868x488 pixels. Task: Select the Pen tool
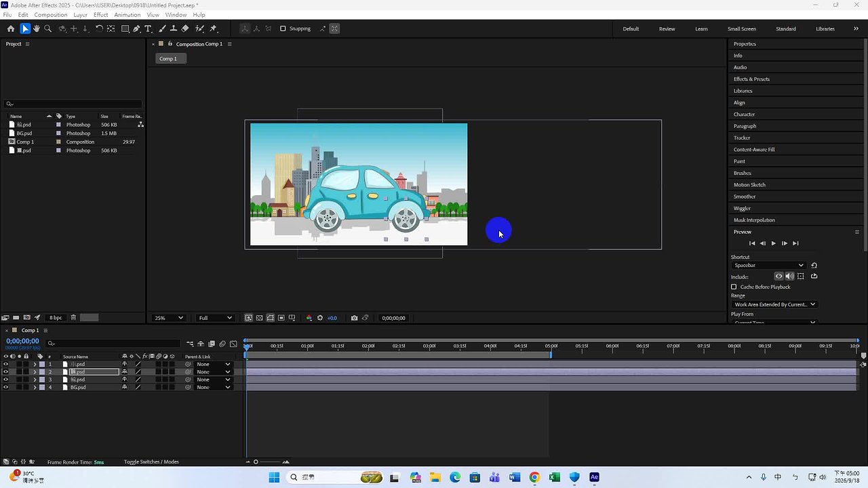(x=136, y=28)
